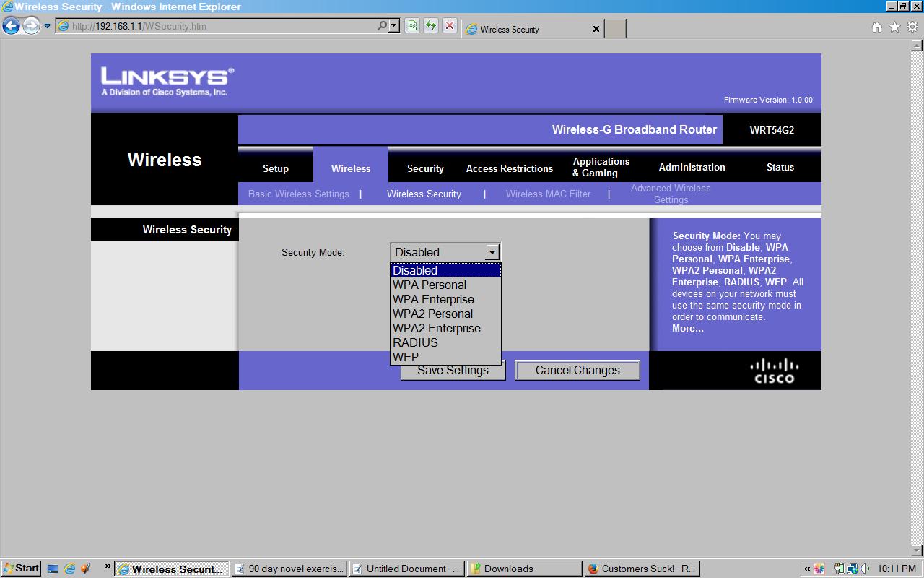Click the Compatibility View icon in address bar

pyautogui.click(x=412, y=26)
